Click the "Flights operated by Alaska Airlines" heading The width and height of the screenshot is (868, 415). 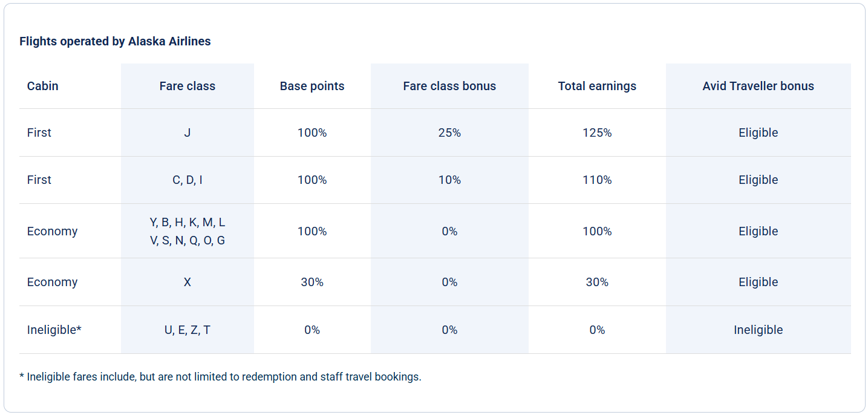[115, 42]
